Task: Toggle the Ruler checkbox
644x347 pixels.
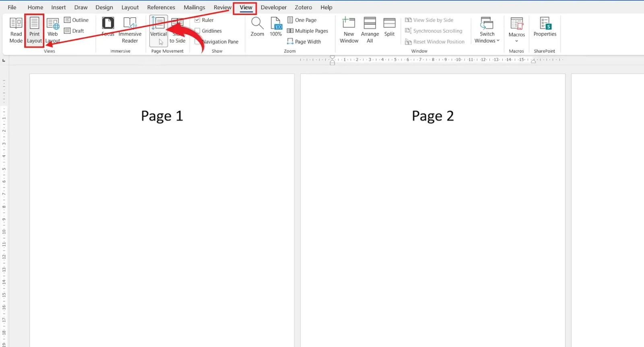Action: 197,20
